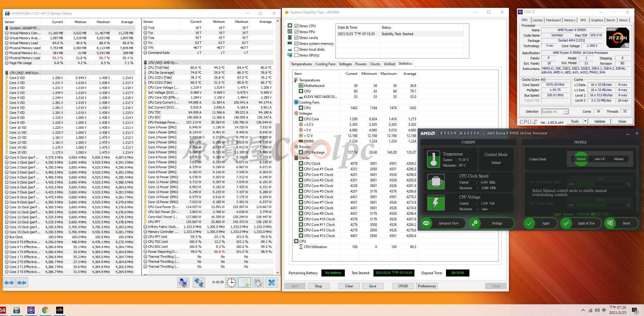Open HWiNFO taskbar icon
This screenshot has height=316, width=644.
pyautogui.click(x=17, y=310)
